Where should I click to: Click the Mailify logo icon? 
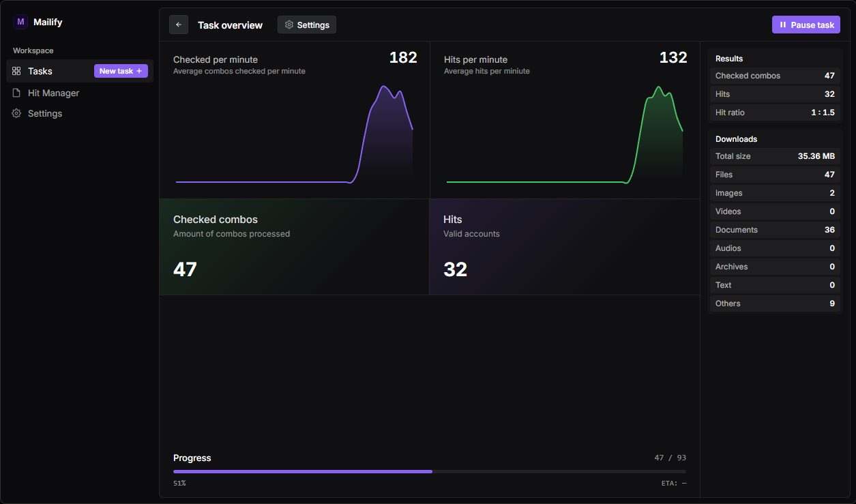tap(20, 22)
